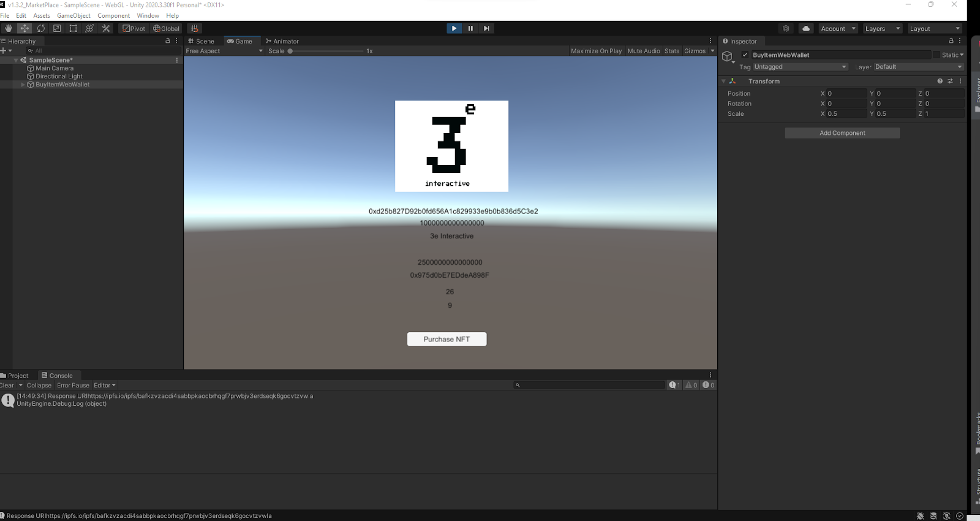Open the Hierarchy create plus dropdown
The image size is (980, 521).
pyautogui.click(x=6, y=51)
